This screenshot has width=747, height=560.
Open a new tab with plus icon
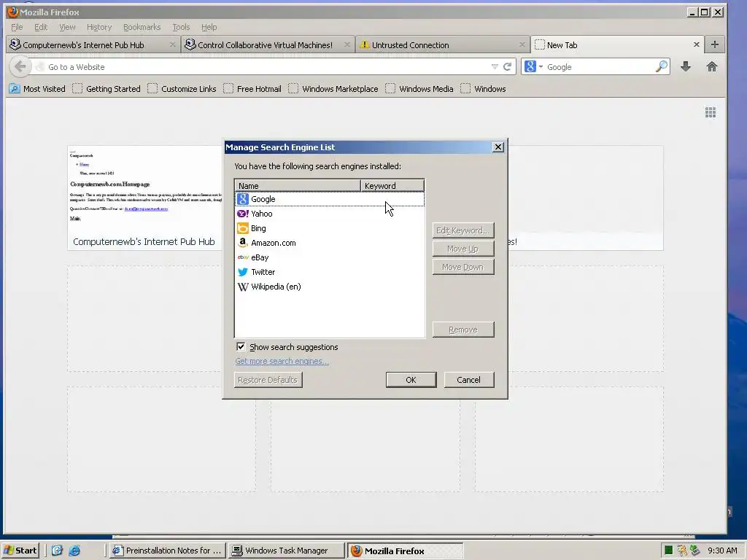pos(715,44)
